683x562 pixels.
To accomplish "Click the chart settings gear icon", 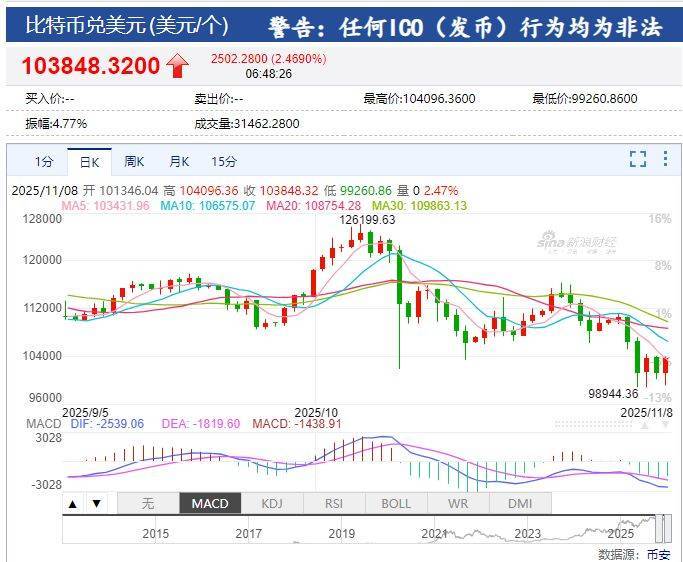I will (664, 159).
